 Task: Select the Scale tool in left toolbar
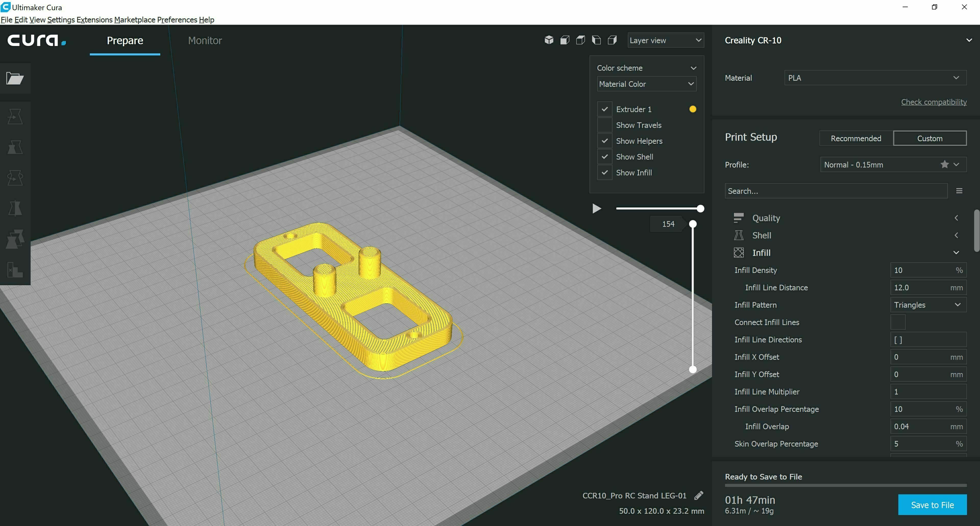(x=15, y=147)
